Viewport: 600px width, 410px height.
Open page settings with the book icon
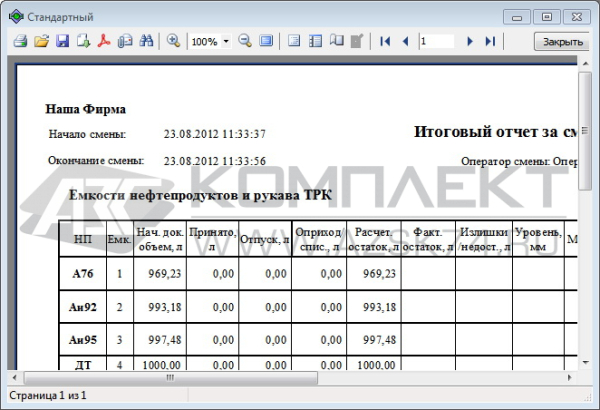pyautogui.click(x=336, y=41)
